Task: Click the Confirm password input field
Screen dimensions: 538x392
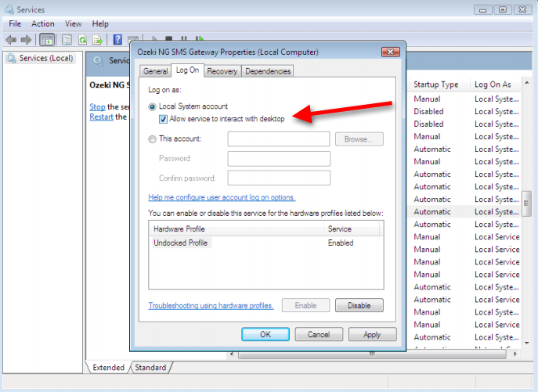Action: [279, 178]
